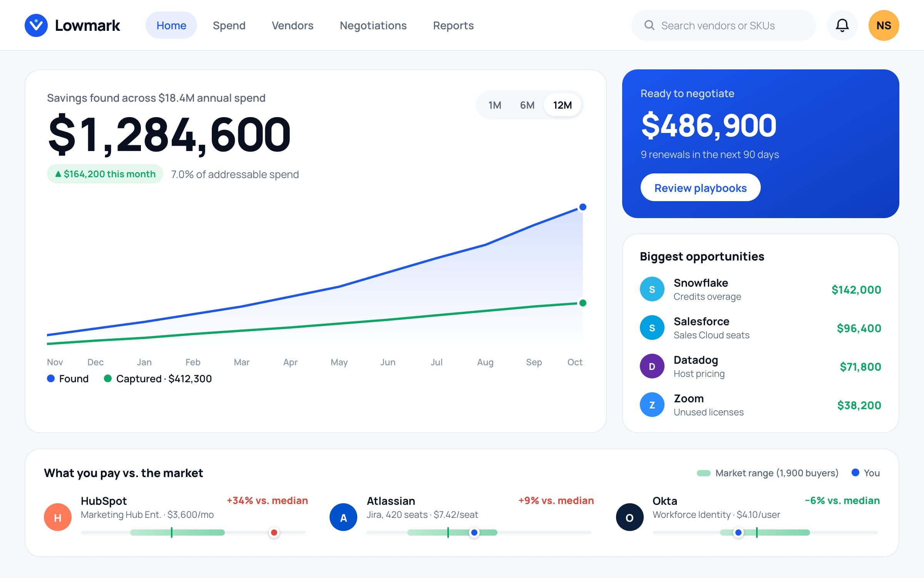Open the Negotiations tab
The width and height of the screenshot is (924, 578).
pyautogui.click(x=373, y=25)
